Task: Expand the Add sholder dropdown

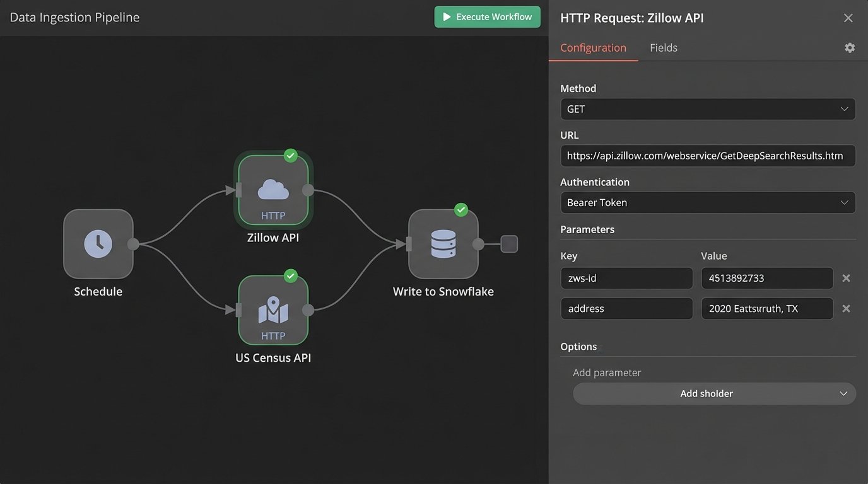Action: (713, 393)
